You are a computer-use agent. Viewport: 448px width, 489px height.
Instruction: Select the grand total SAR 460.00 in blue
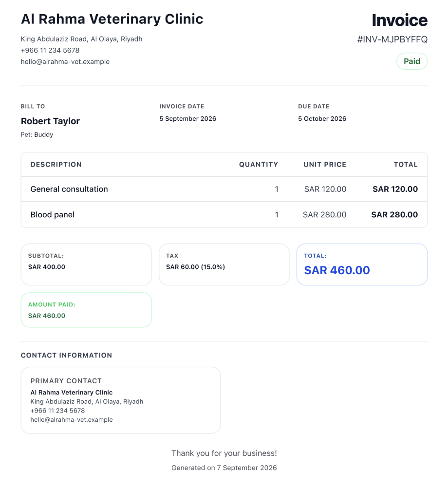click(337, 270)
